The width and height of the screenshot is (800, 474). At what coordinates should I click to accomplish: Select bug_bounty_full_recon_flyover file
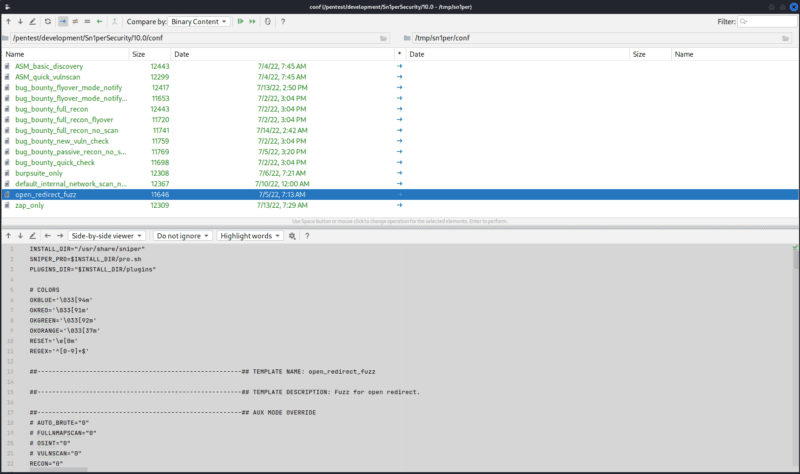pyautogui.click(x=400, y=120)
